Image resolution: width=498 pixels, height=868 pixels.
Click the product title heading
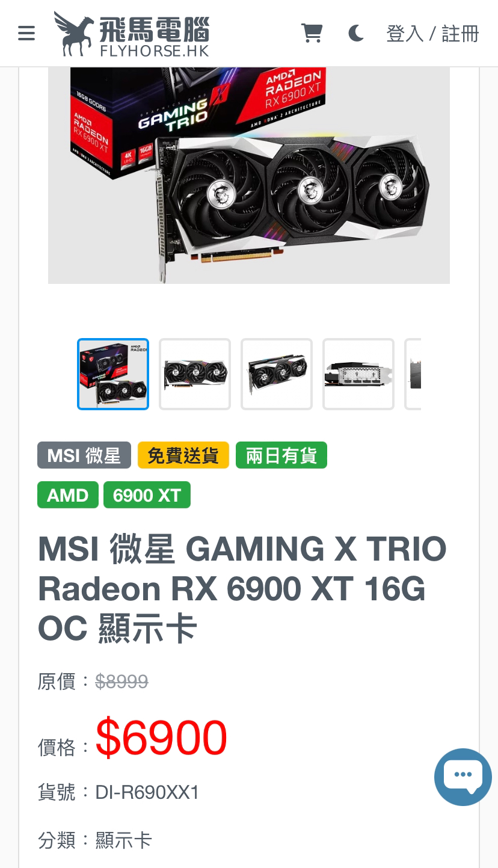tap(242, 589)
